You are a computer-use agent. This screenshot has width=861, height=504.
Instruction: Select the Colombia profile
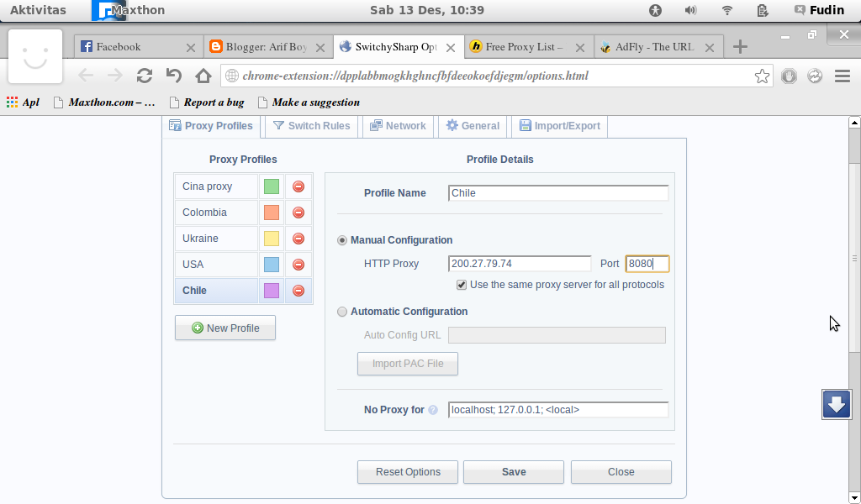(216, 213)
